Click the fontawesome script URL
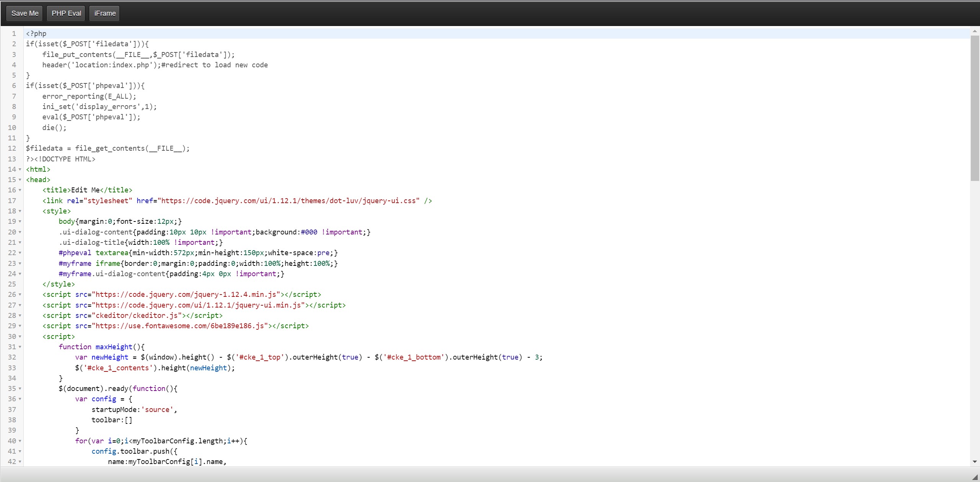 tap(180, 326)
